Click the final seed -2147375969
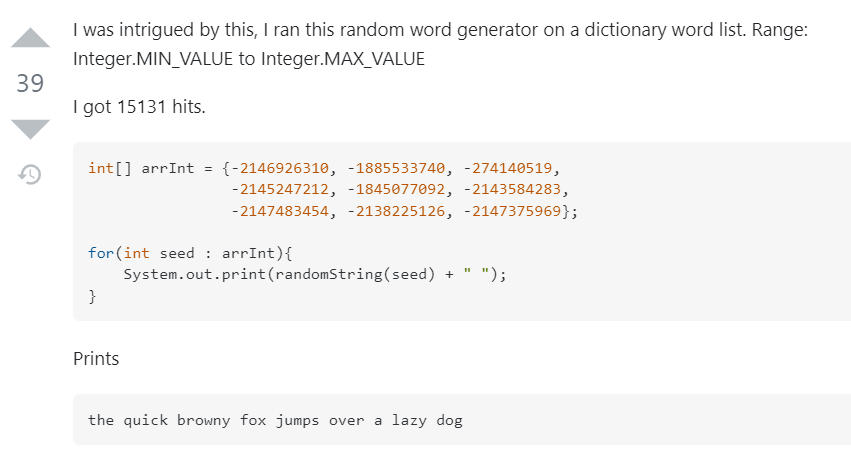Screen dimensions: 851x474 [x=512, y=211]
